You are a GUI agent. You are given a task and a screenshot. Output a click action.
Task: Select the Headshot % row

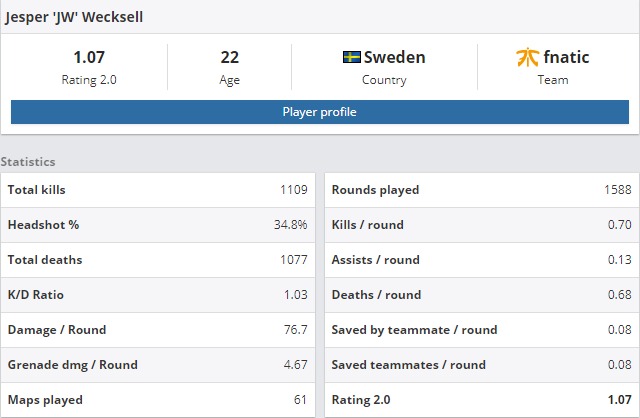coord(158,225)
